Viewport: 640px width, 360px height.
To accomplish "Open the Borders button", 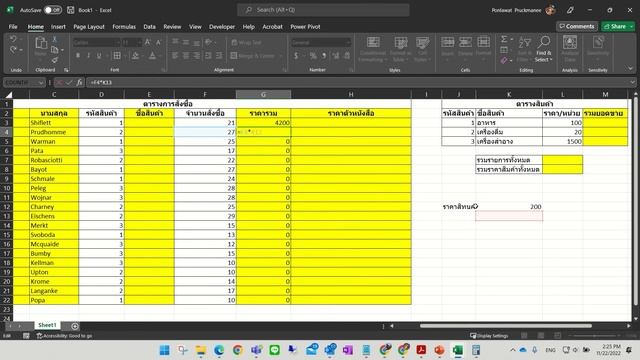I will pos(117,56).
